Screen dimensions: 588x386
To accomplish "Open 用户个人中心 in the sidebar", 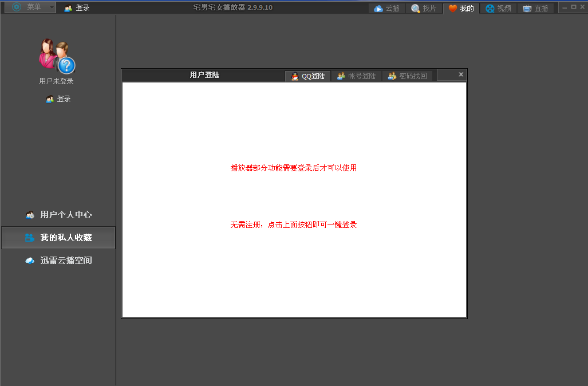I will pyautogui.click(x=58, y=215).
